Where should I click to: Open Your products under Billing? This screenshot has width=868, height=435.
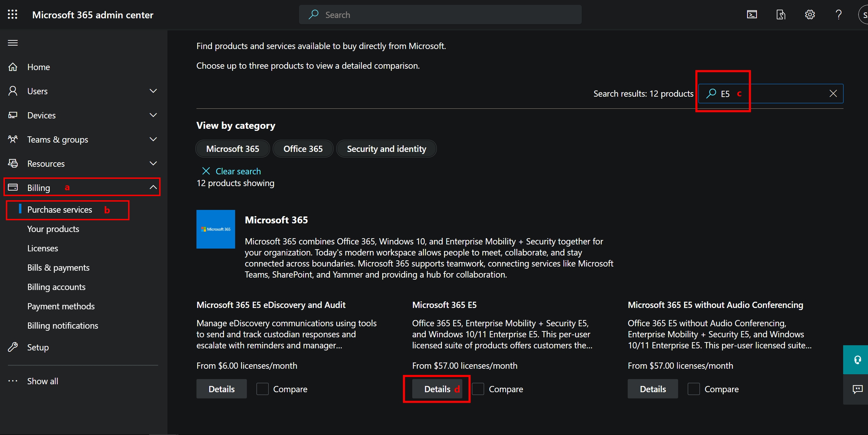[53, 229]
